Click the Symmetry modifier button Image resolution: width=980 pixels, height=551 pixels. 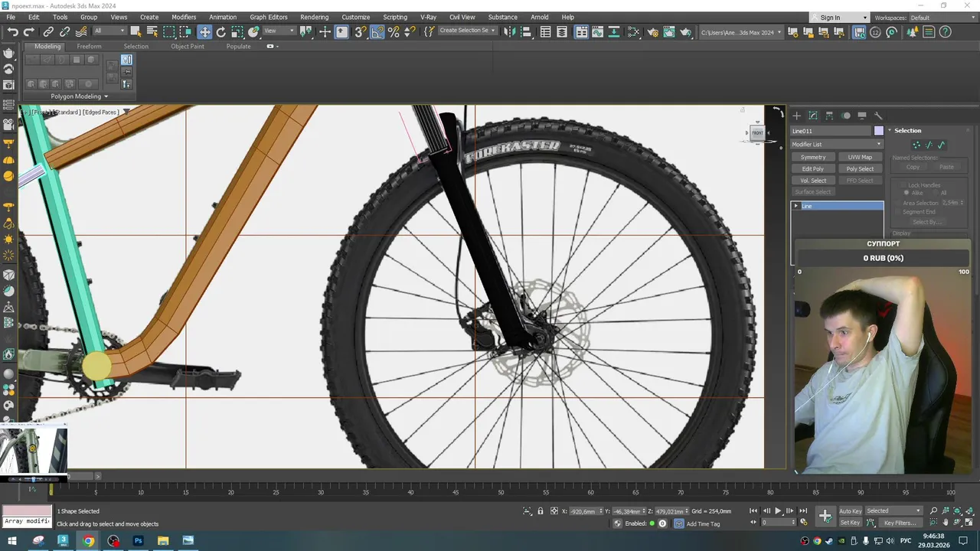[x=813, y=157]
